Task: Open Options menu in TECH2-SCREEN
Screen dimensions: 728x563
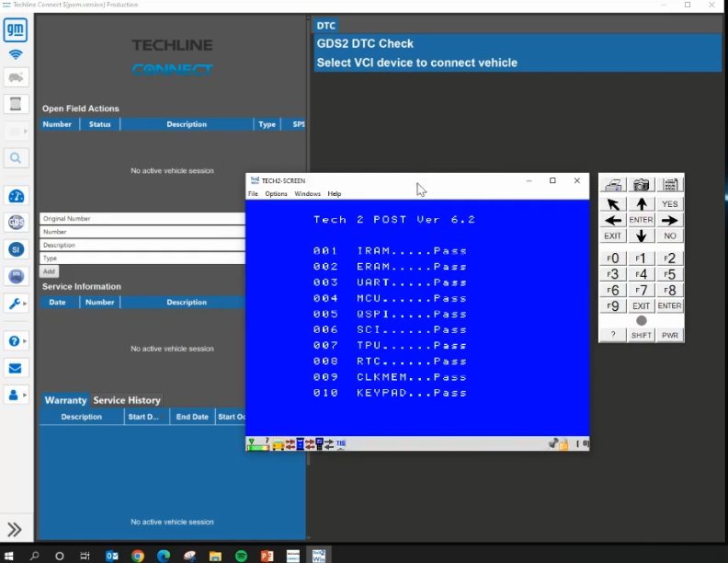Action: click(277, 194)
